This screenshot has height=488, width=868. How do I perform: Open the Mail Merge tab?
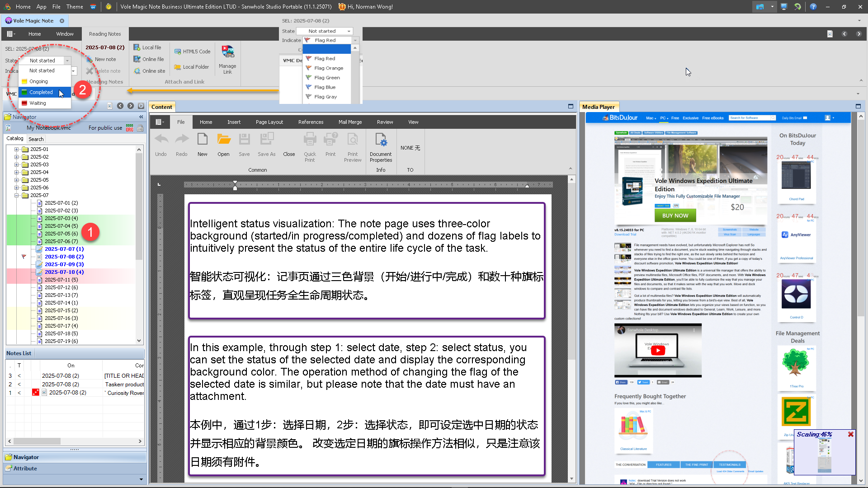350,122
